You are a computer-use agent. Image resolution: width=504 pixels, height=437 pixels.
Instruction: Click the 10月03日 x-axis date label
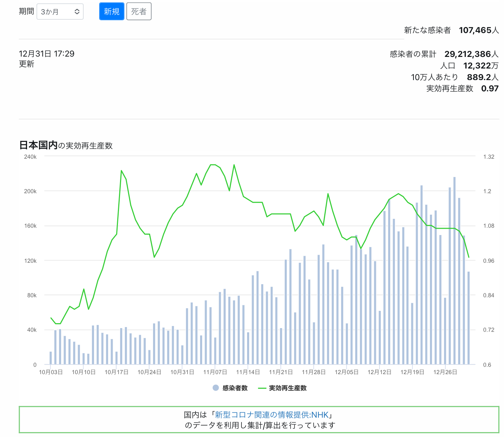(51, 372)
